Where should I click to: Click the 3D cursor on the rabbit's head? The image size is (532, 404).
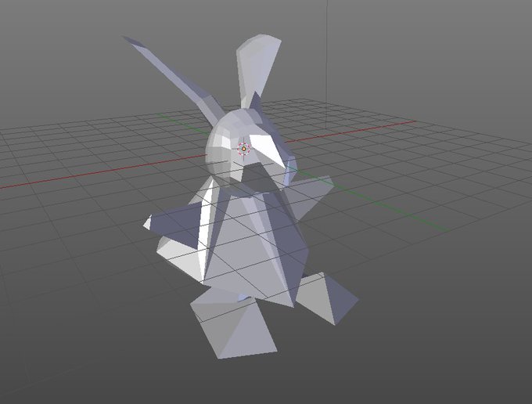(243, 148)
